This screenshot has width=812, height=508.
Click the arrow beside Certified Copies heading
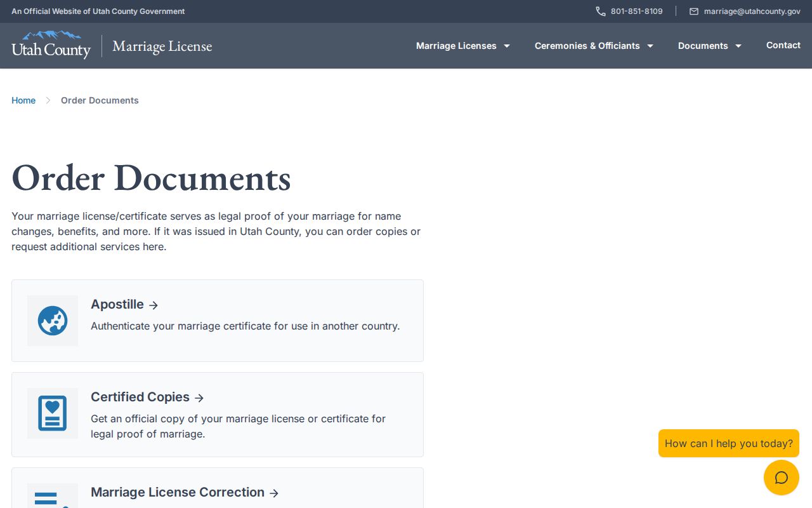pos(199,398)
